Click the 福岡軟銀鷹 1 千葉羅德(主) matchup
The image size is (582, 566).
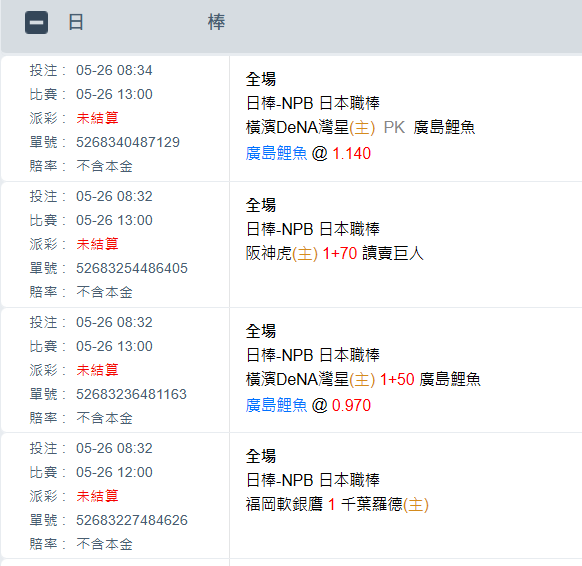coord(337,504)
